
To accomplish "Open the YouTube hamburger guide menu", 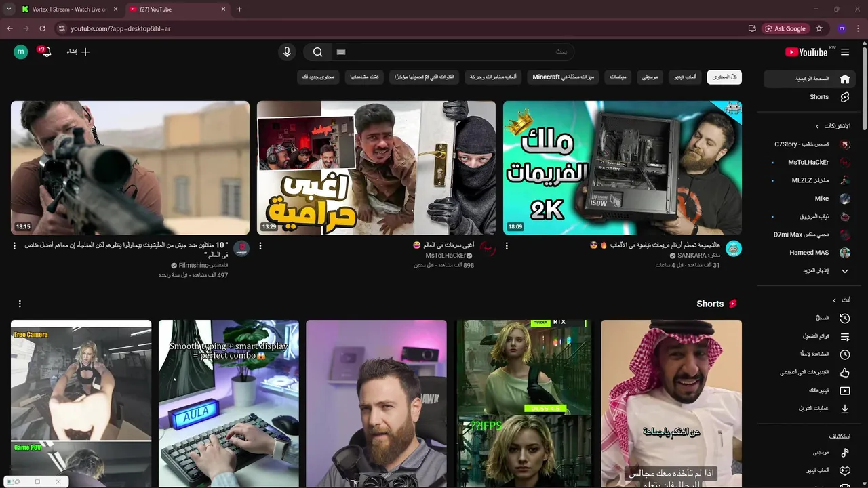I will click(x=845, y=52).
